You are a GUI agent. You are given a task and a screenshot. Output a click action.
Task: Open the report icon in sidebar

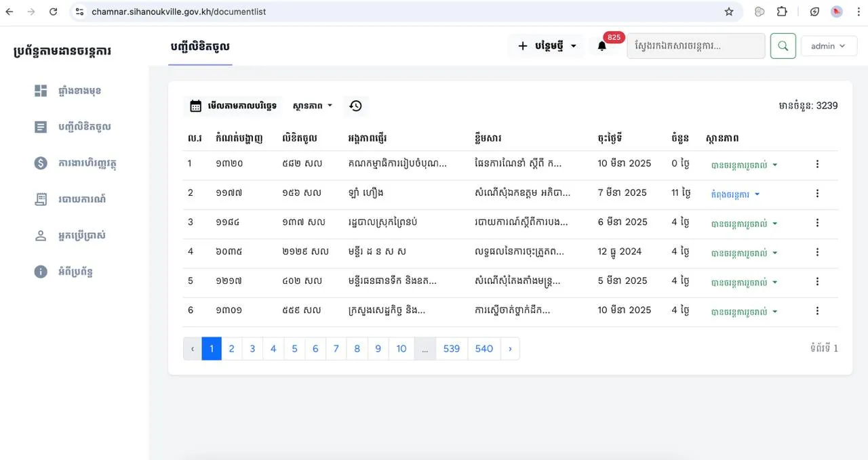[41, 199]
